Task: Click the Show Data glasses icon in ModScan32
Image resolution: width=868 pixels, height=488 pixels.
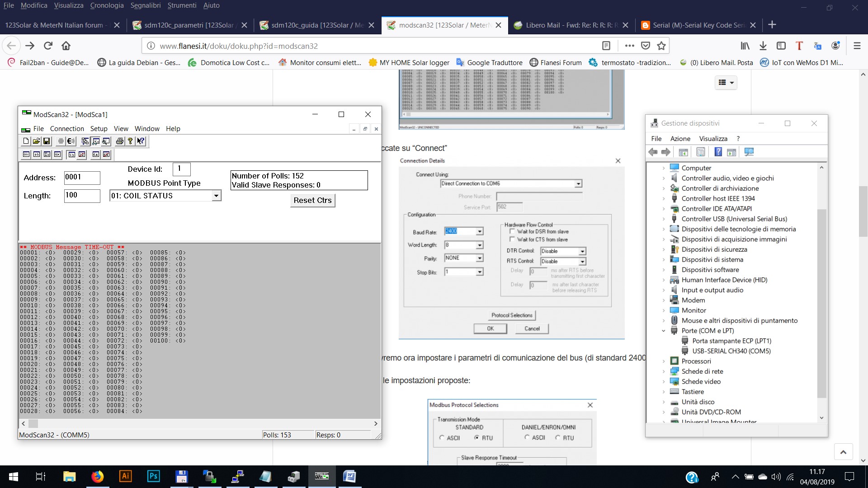Action: click(x=96, y=141)
